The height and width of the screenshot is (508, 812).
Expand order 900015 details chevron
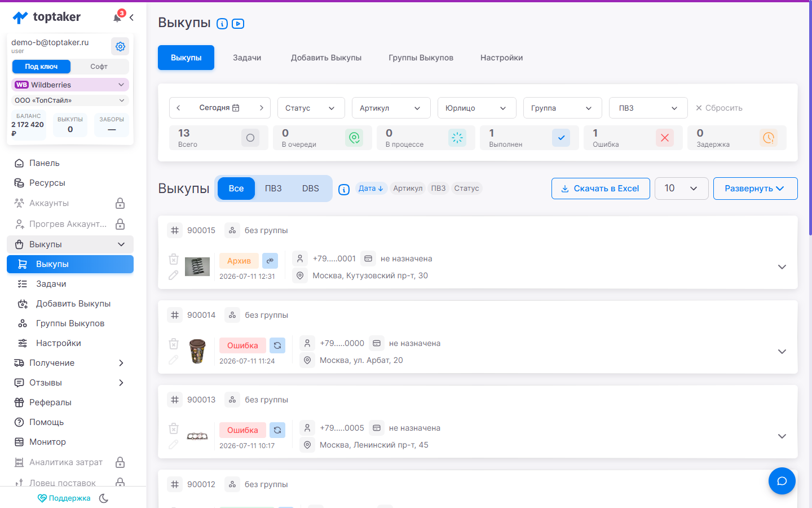(782, 267)
